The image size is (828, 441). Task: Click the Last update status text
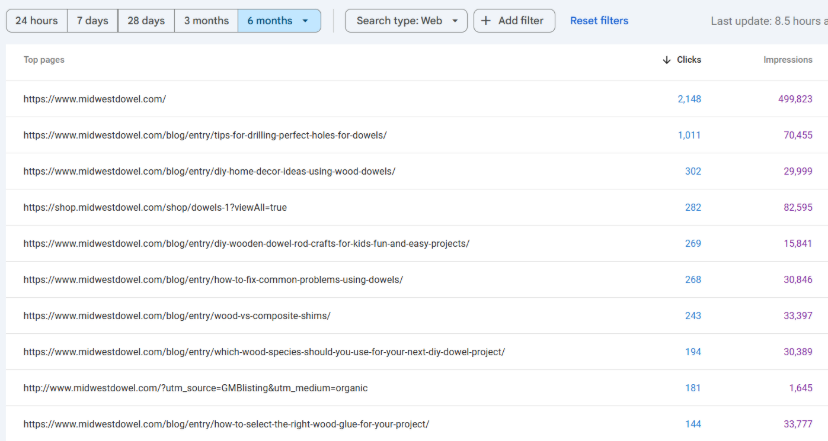[769, 21]
